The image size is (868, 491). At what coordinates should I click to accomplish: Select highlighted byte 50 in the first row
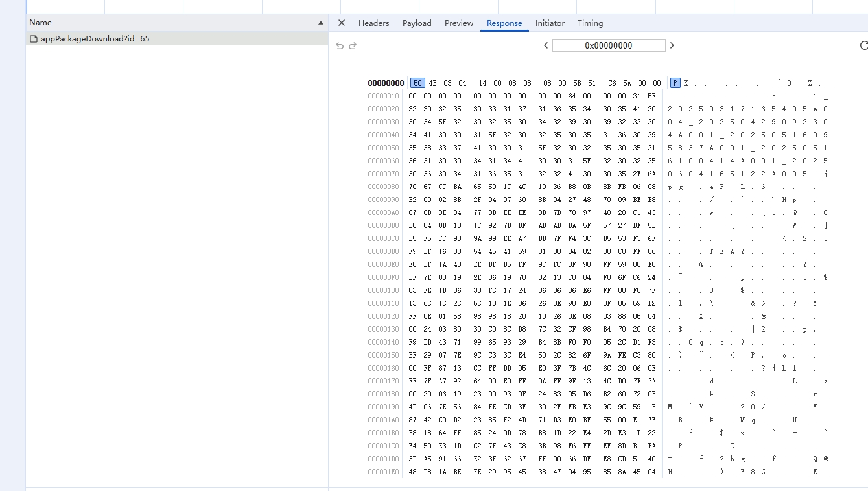tap(417, 83)
